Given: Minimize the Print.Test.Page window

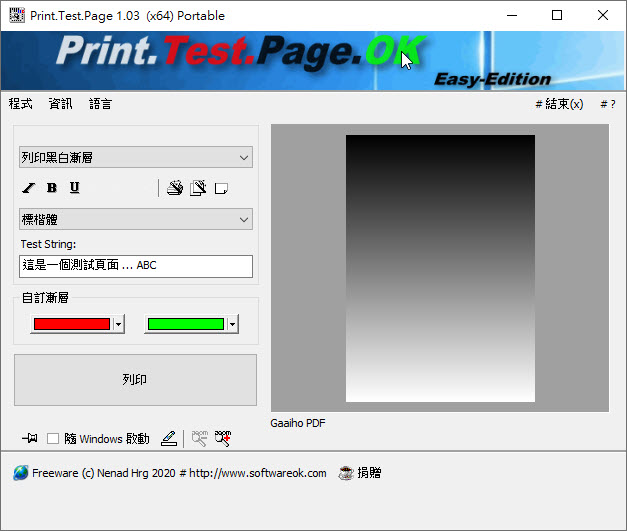Looking at the screenshot, I should [x=512, y=16].
